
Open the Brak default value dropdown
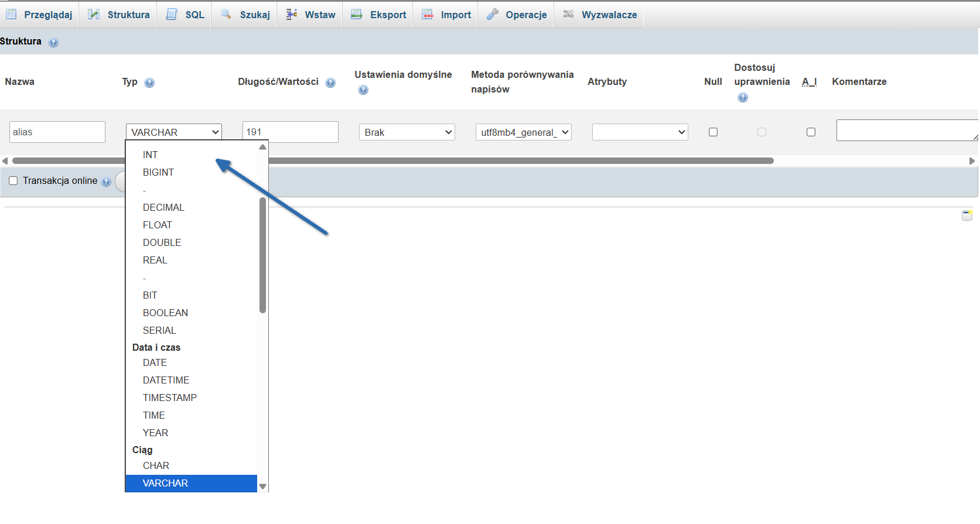[x=407, y=132]
